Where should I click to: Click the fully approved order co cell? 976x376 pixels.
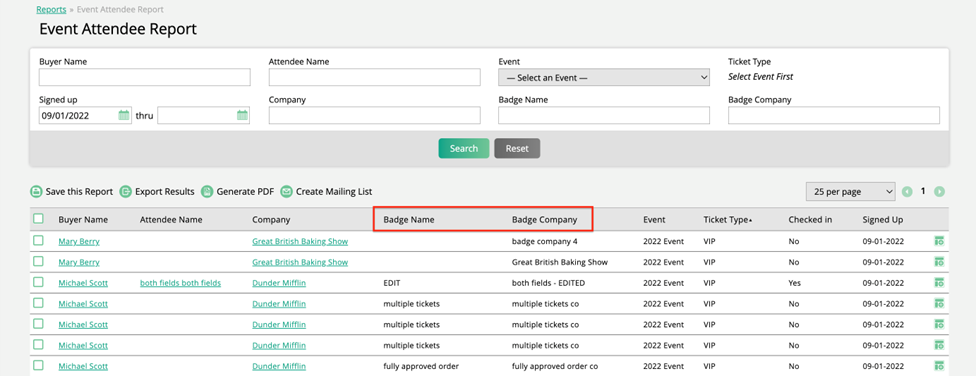coord(555,367)
